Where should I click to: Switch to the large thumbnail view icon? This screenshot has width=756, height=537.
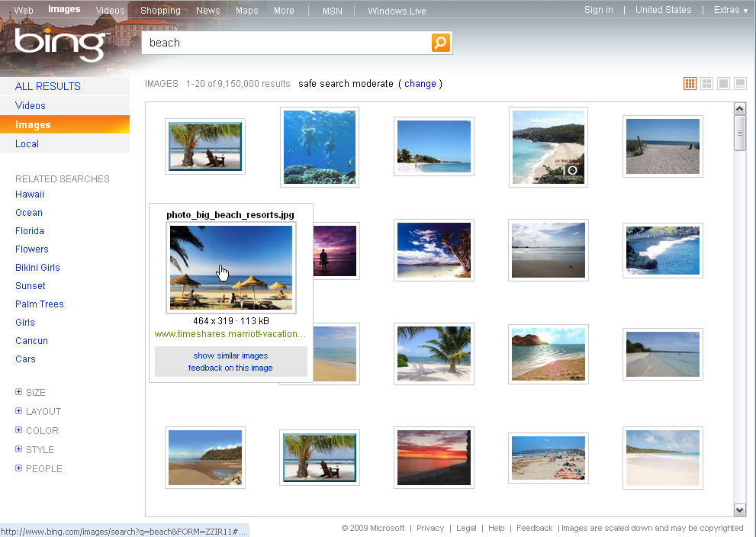point(723,83)
